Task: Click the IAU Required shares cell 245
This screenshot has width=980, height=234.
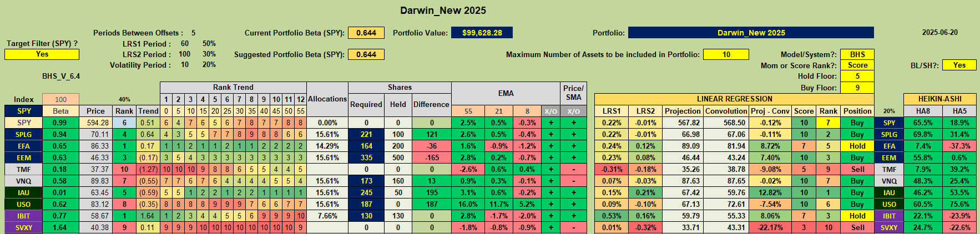Action: click(366, 192)
